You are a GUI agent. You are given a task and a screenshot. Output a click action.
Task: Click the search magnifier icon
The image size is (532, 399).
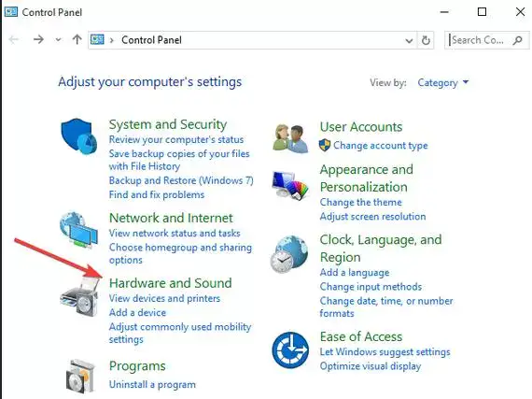point(517,40)
